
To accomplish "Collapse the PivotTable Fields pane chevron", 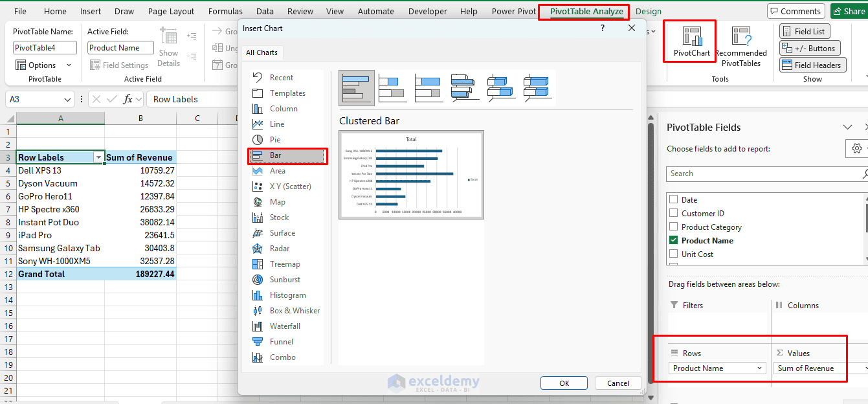I will [847, 128].
